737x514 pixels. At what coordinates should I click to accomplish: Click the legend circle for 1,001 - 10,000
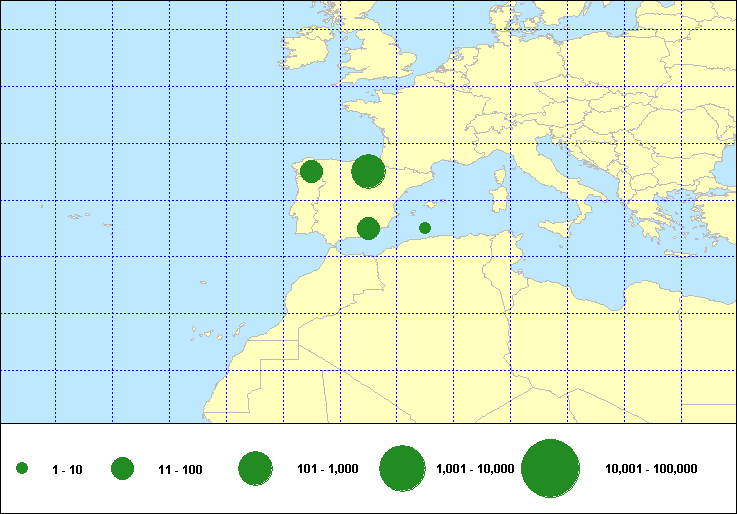(403, 469)
